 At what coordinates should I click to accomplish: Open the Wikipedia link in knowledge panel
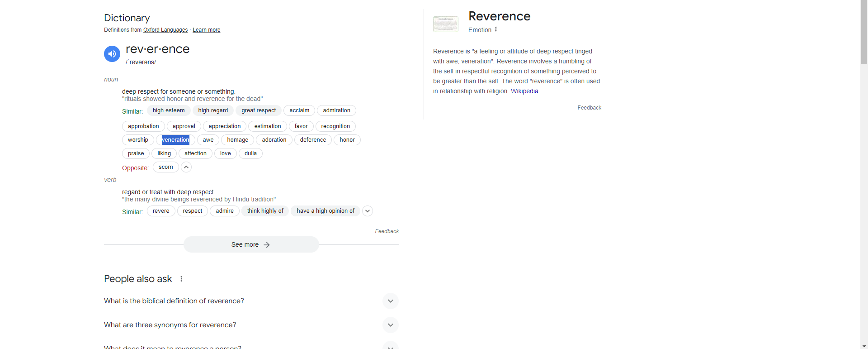tap(524, 91)
